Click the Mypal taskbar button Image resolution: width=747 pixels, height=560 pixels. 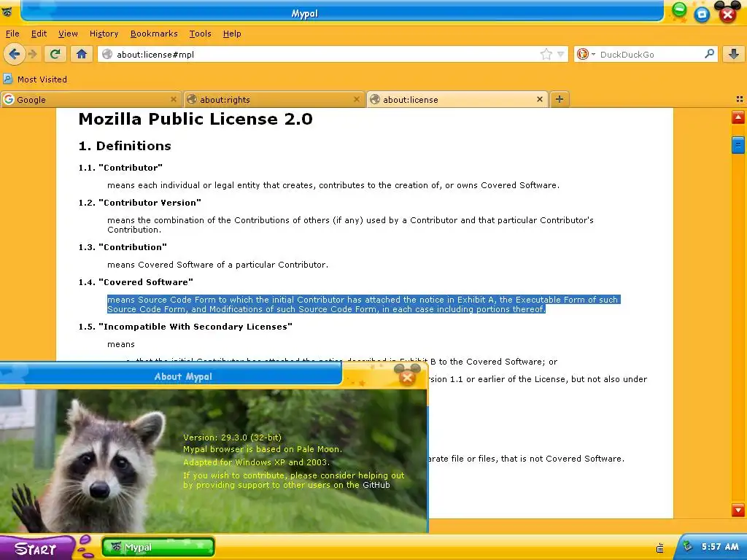click(158, 547)
